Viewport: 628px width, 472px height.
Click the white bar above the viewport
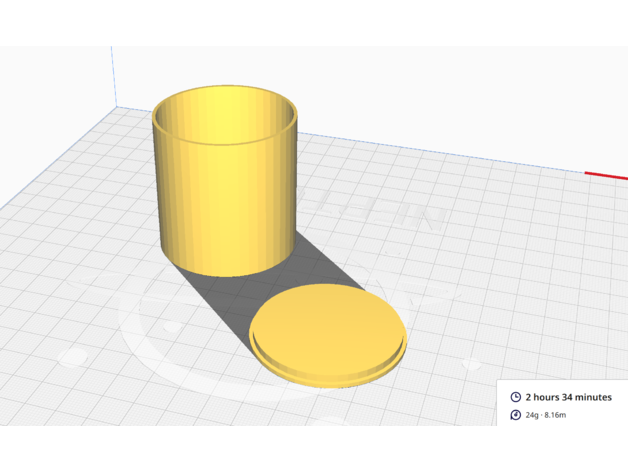(x=314, y=22)
